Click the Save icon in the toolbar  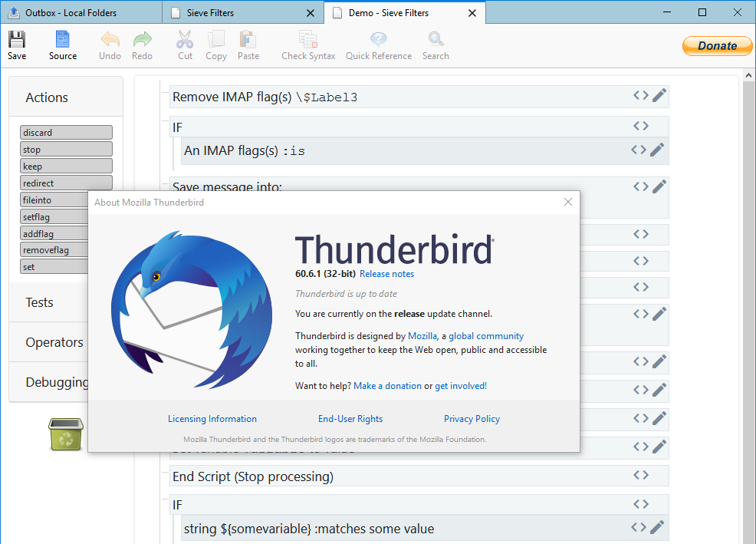(16, 45)
